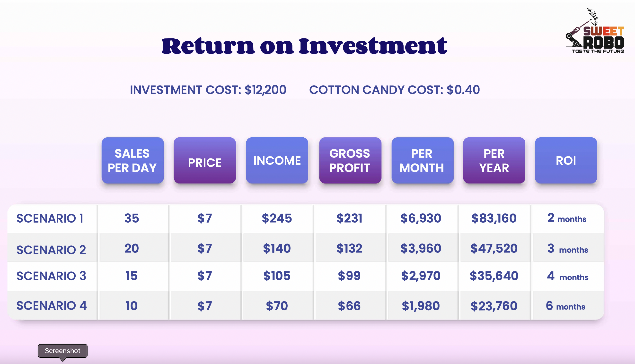Click the Return on Investment title
Image resolution: width=635 pixels, height=364 pixels.
[x=304, y=46]
